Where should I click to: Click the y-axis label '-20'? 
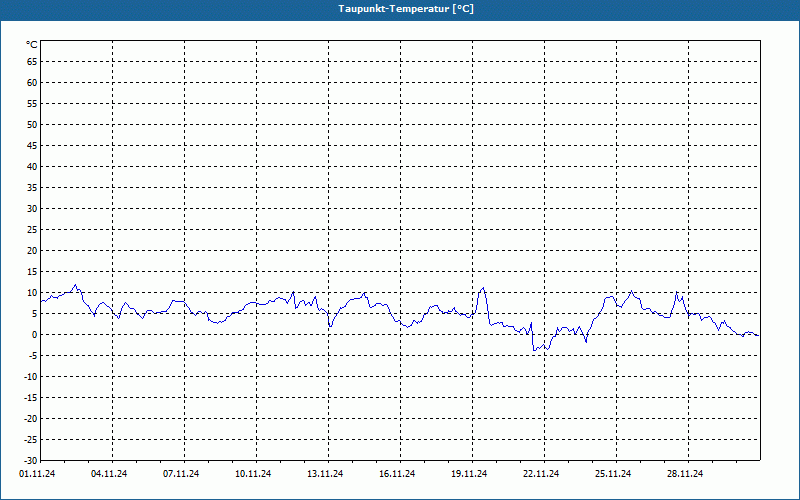31,418
